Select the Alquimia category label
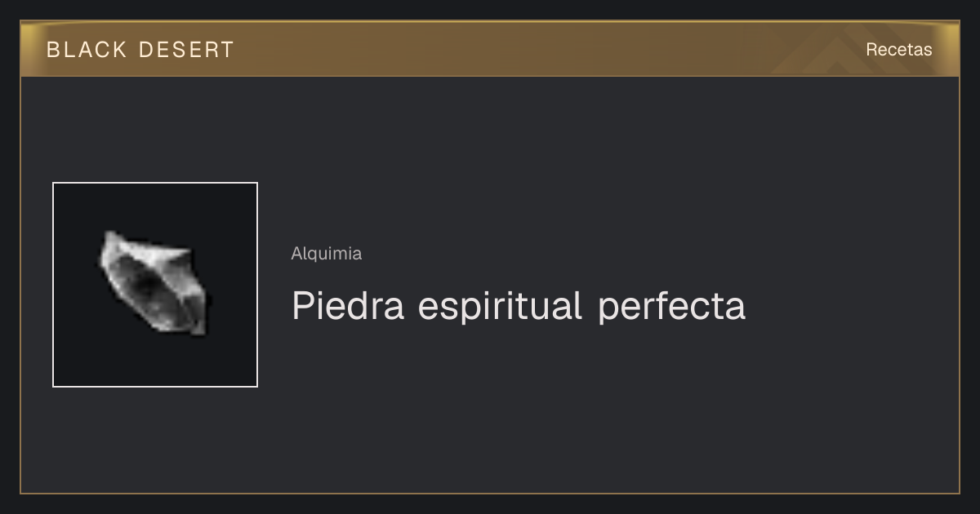Screen dimensions: 980x514 (x=327, y=254)
